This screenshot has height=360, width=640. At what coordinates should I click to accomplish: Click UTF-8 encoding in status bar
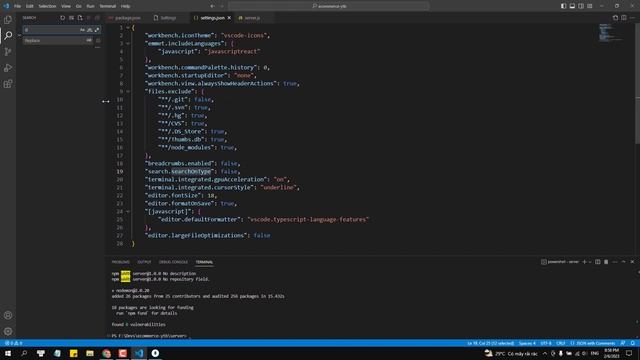pyautogui.click(x=546, y=343)
